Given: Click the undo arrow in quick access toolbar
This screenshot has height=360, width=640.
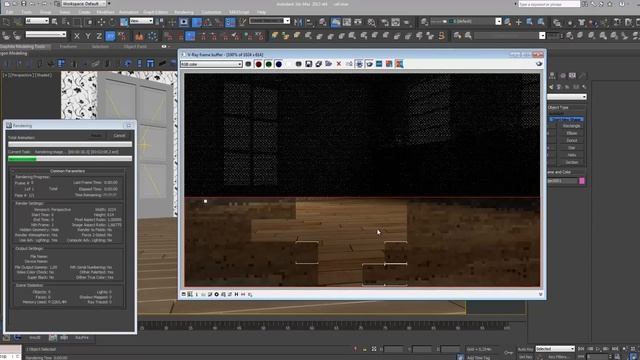Looking at the screenshot, I should coord(32,4).
